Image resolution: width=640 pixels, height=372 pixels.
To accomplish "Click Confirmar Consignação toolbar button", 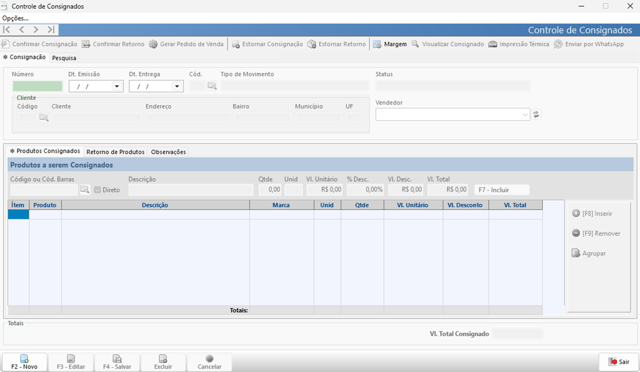I will pyautogui.click(x=39, y=44).
